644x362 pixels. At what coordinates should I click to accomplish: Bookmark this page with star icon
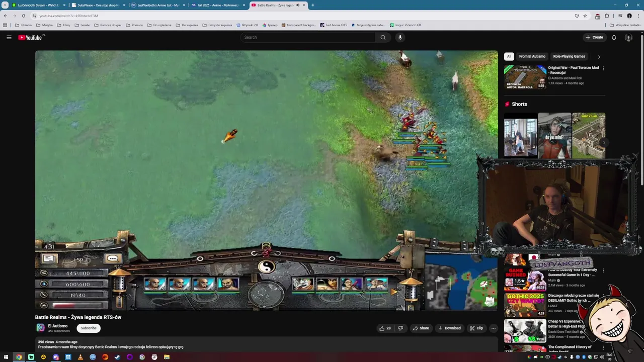(x=585, y=16)
